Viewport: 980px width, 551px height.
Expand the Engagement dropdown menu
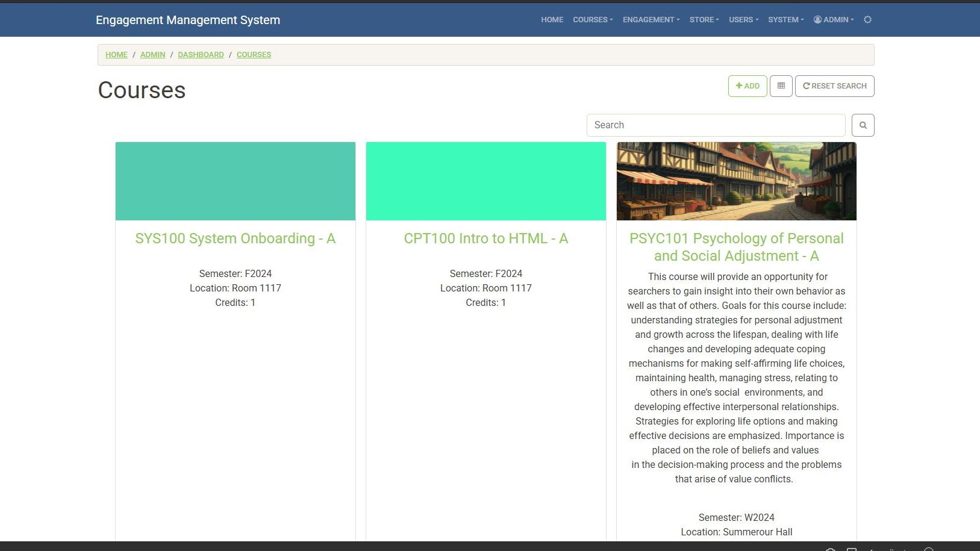point(651,20)
